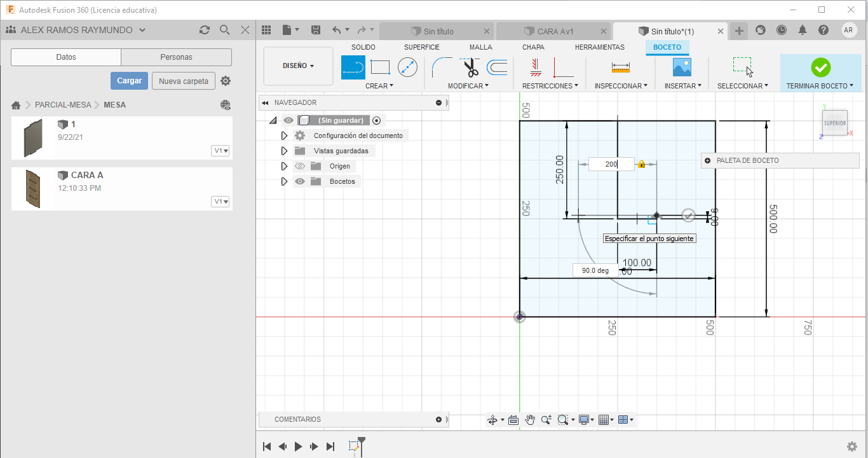Viewport: 868px width, 458px height.
Task: Click the 200 dimension input field
Action: click(x=611, y=164)
